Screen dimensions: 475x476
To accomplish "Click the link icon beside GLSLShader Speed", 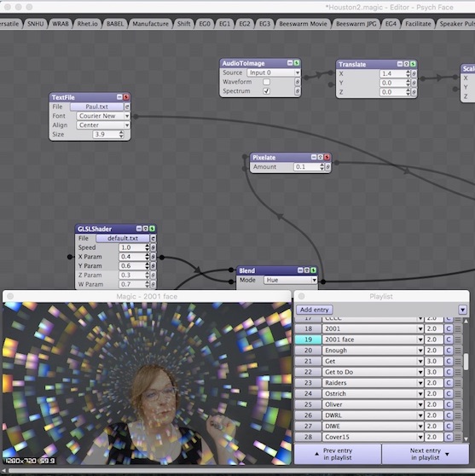I will (x=154, y=247).
